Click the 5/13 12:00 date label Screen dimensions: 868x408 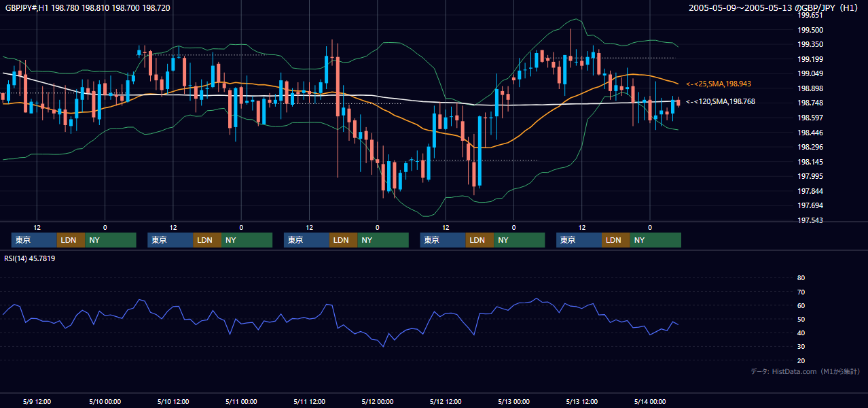[582, 401]
